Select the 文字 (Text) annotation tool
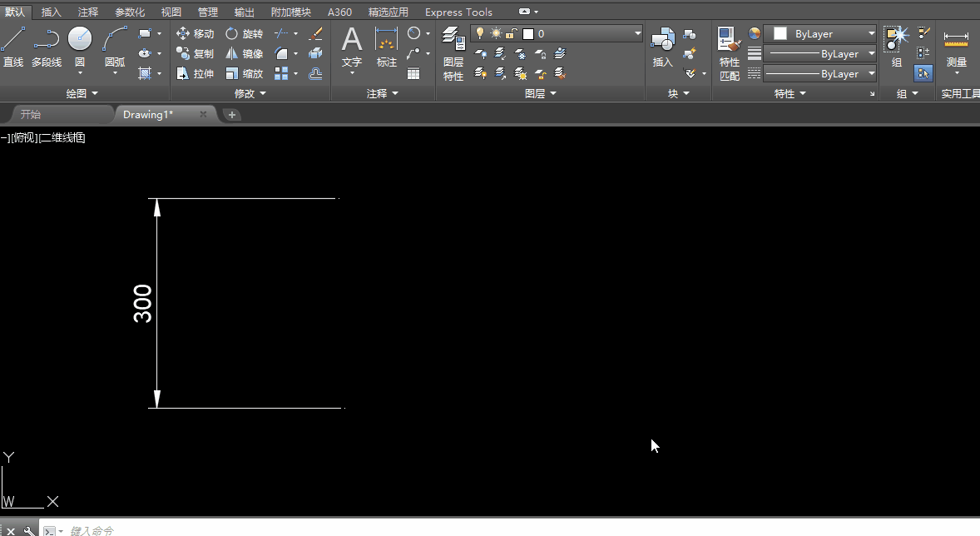This screenshot has width=980, height=536. click(x=352, y=46)
